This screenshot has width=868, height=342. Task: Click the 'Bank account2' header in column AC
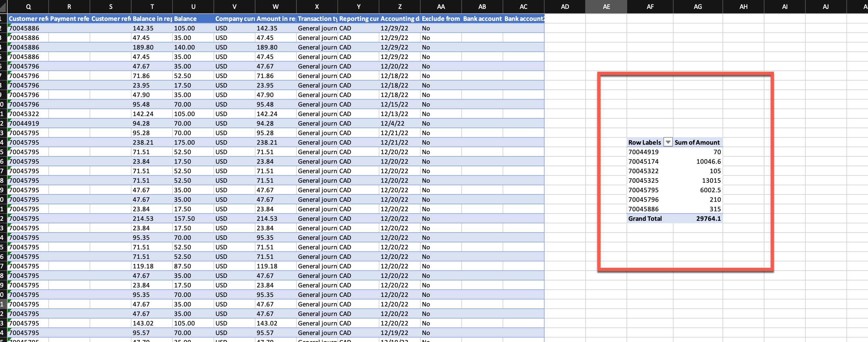click(524, 19)
